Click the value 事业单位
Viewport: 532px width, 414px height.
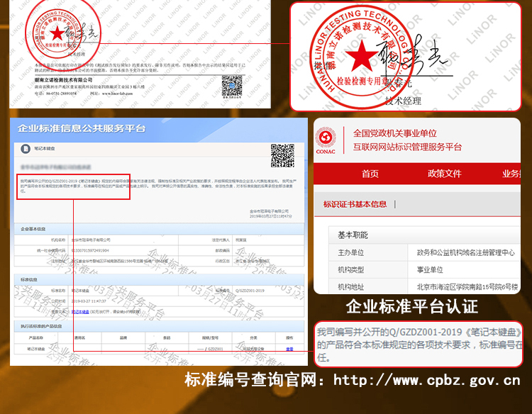click(430, 270)
